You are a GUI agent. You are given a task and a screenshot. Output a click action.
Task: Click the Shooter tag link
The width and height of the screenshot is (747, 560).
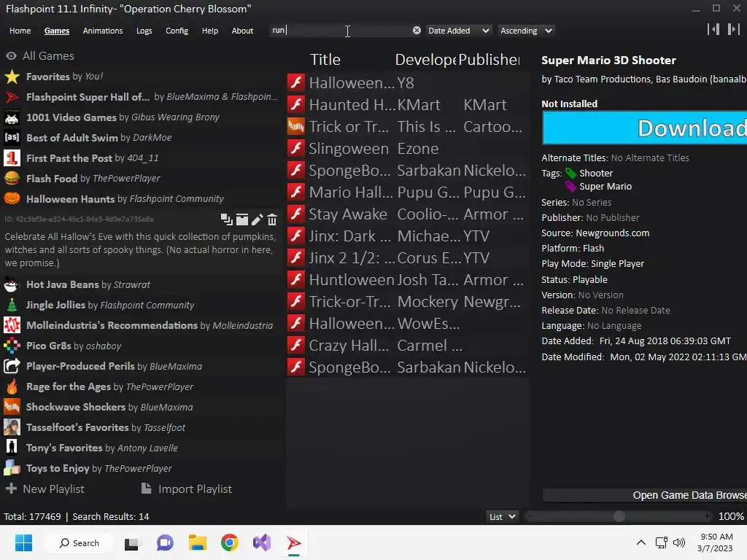tap(595, 173)
